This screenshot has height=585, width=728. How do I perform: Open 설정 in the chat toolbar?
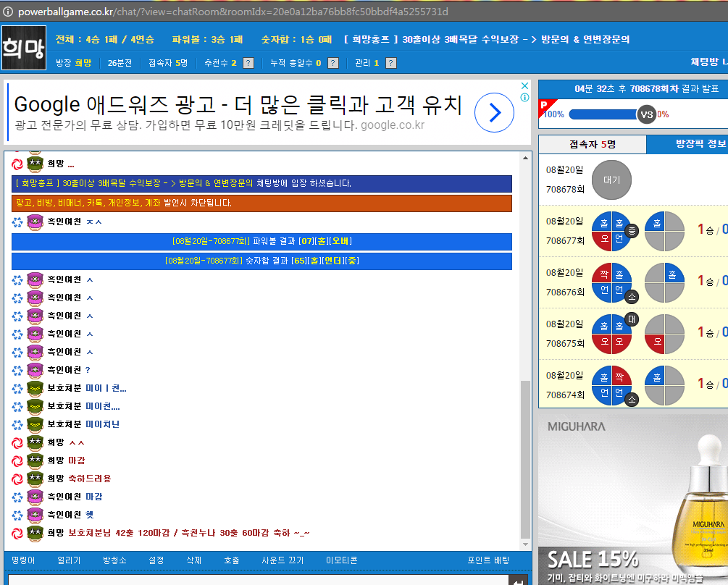coord(156,560)
